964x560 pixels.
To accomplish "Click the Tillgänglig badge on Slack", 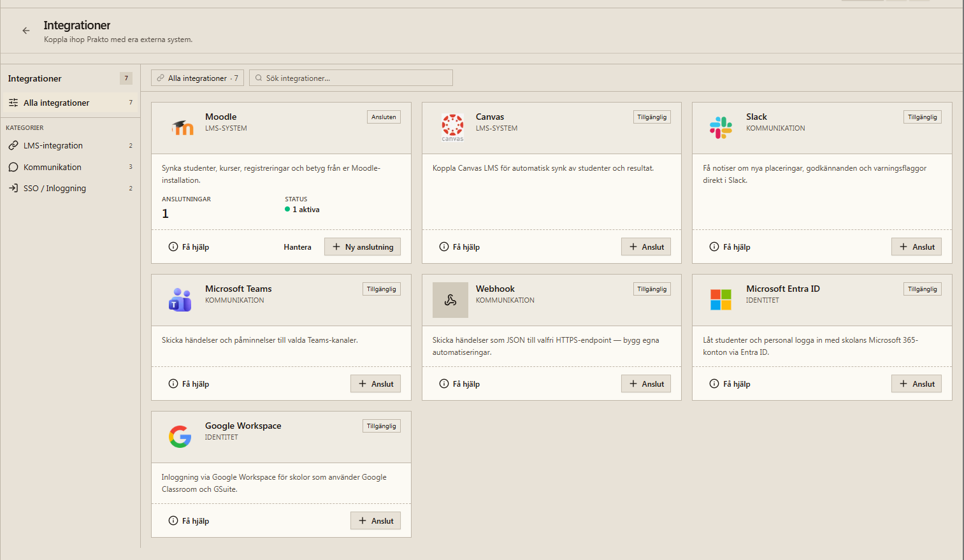I will [923, 117].
